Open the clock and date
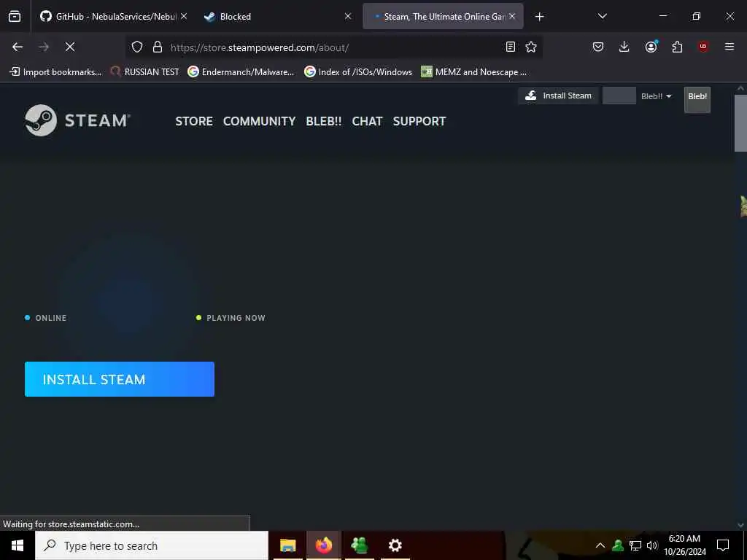This screenshot has width=747, height=560. pyautogui.click(x=684, y=545)
